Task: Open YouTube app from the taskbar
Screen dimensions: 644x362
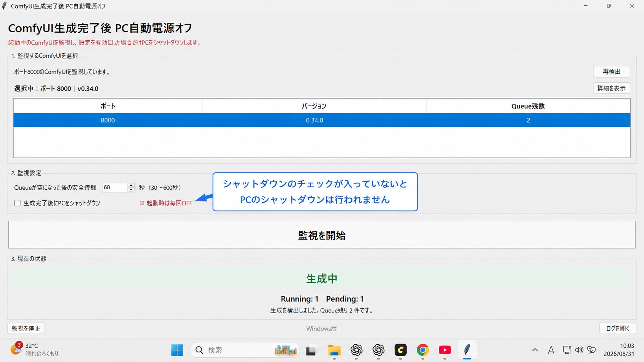Action: pyautogui.click(x=445, y=350)
